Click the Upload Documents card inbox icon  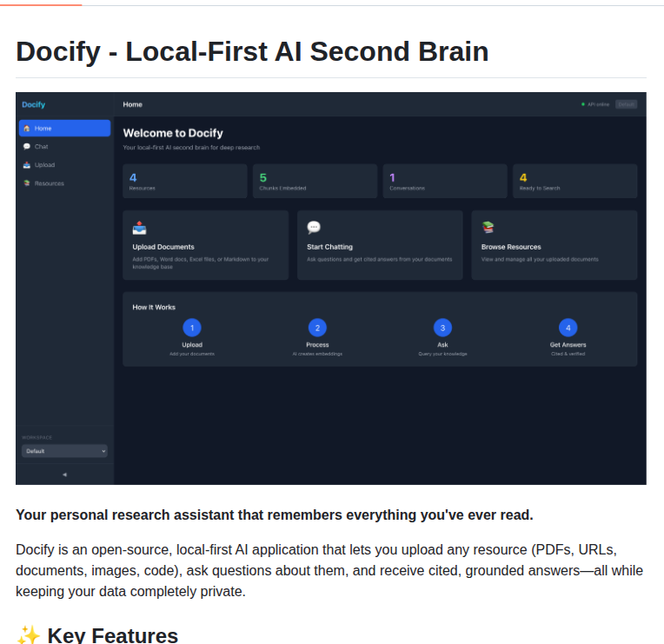coord(139,228)
